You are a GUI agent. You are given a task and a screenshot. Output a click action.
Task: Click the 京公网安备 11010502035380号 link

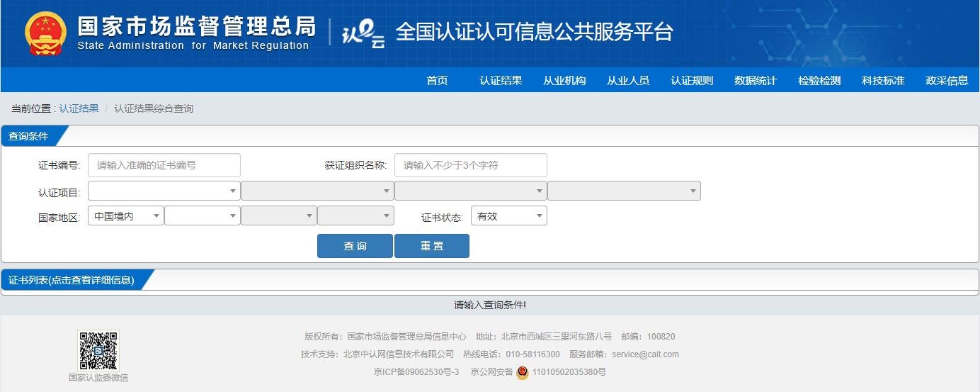pyautogui.click(x=538, y=372)
